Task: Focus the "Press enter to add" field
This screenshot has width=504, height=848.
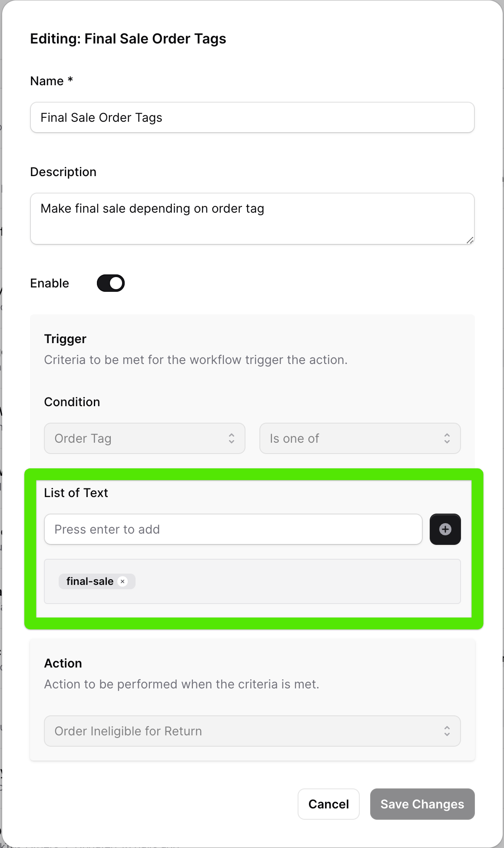Action: (x=233, y=529)
